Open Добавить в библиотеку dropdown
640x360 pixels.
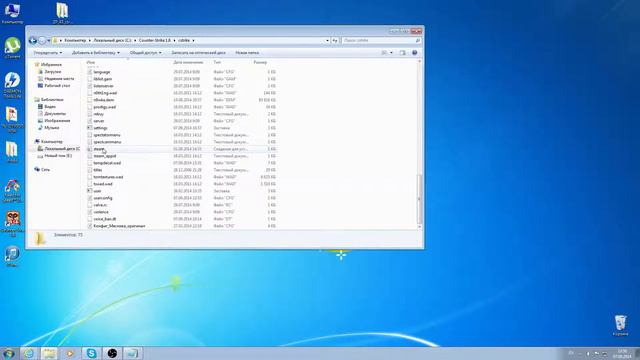[x=96, y=53]
